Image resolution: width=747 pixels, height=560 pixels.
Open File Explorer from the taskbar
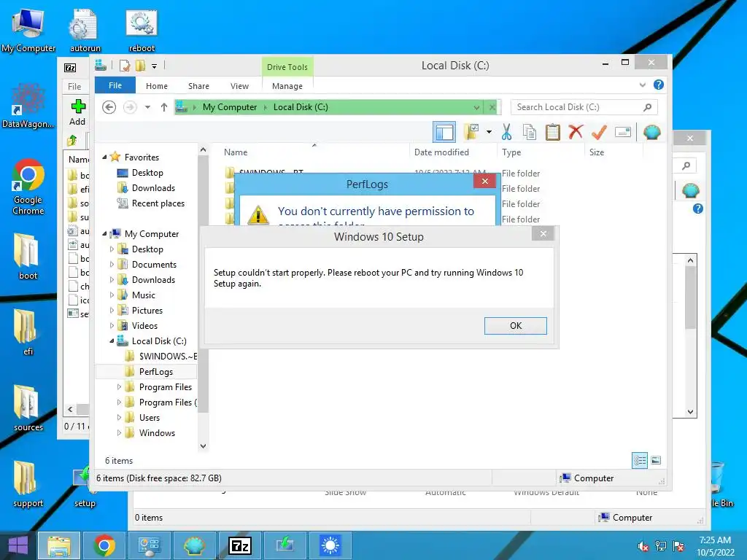(x=59, y=545)
